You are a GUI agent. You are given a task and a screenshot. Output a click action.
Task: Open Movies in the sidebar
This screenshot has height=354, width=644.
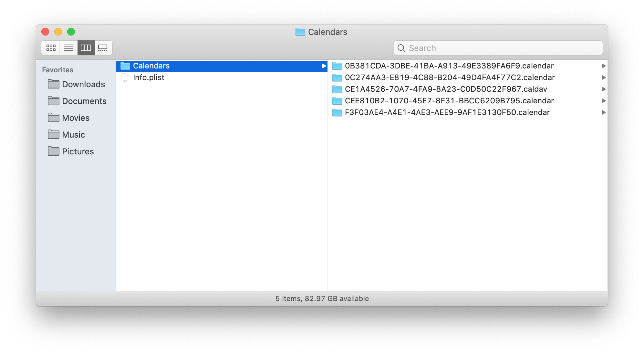click(76, 118)
